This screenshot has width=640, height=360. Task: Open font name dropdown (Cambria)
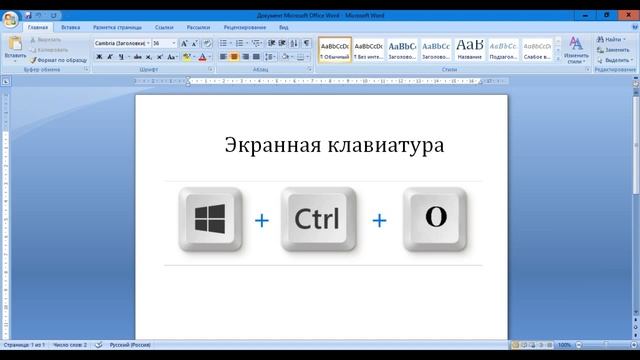(148, 43)
